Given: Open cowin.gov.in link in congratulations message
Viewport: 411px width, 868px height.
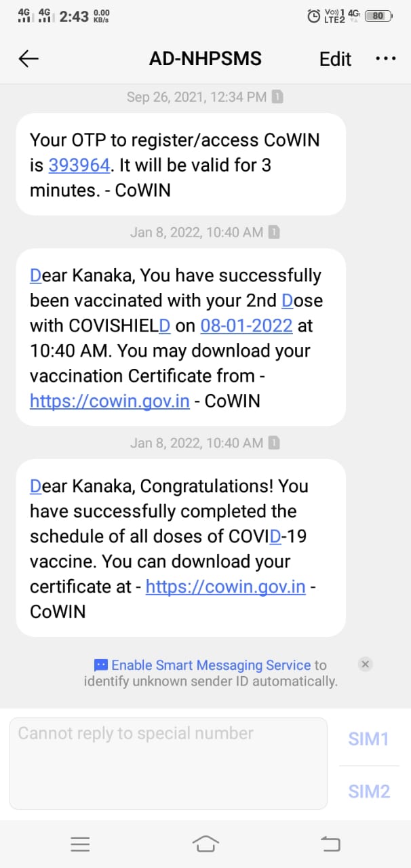Looking at the screenshot, I should click(225, 587).
